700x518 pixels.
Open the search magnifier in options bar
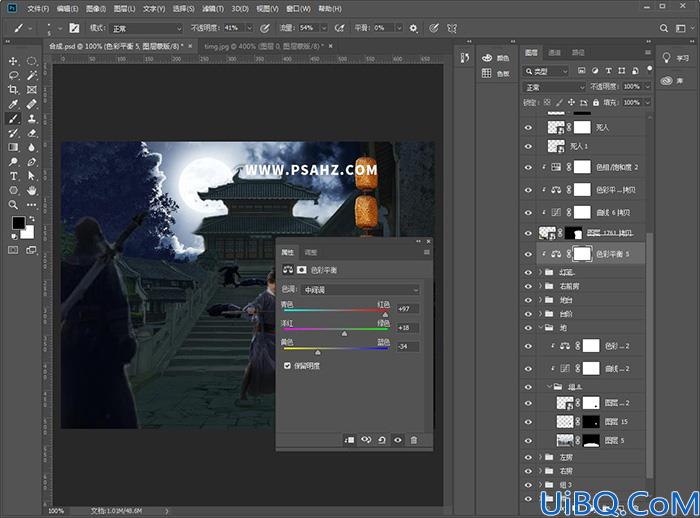pos(664,28)
